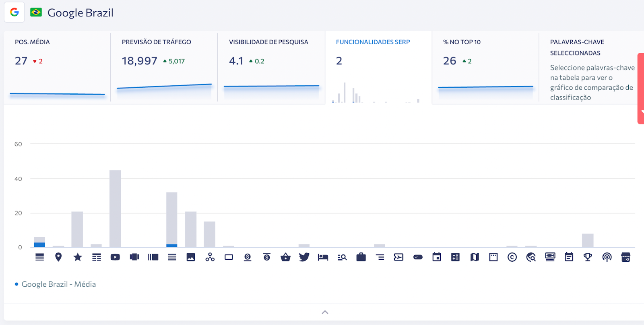644x325 pixels.
Task: Click the Google logo icon
Action: click(14, 12)
